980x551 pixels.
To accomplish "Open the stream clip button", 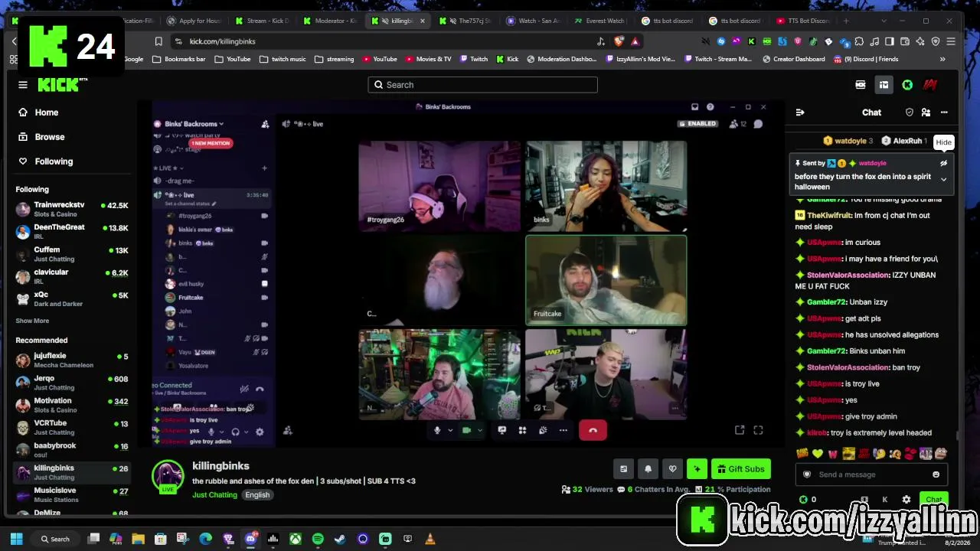I will click(x=624, y=469).
